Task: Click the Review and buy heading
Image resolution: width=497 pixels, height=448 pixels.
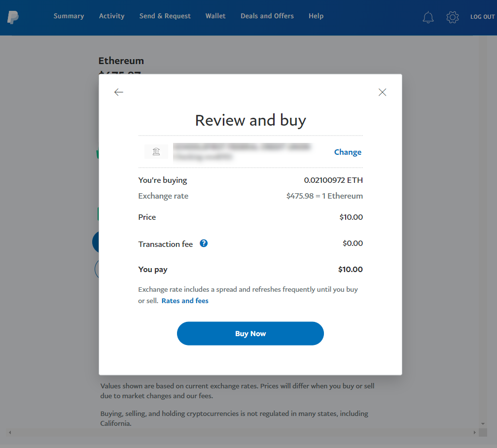Action: coord(250,120)
